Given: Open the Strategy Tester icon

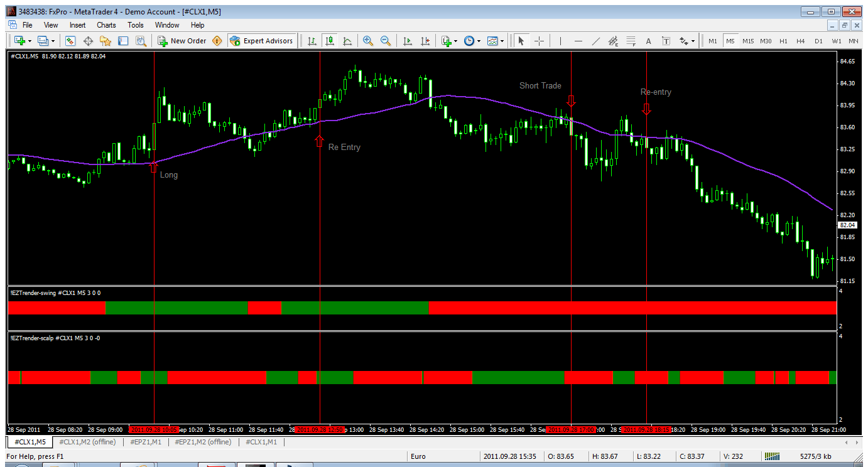Looking at the screenshot, I should [x=140, y=41].
